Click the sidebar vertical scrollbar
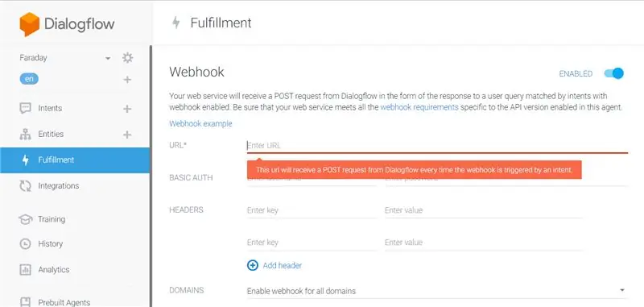This screenshot has height=307, width=644. [x=151, y=176]
